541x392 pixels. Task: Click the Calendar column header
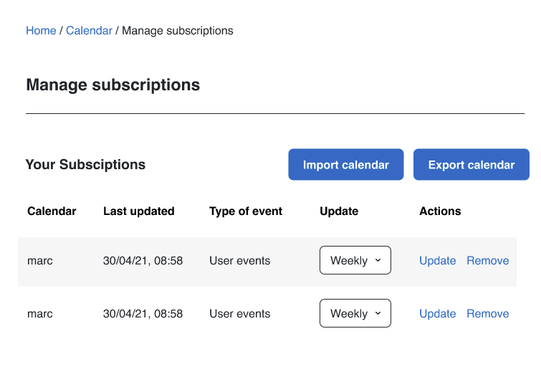coord(52,211)
